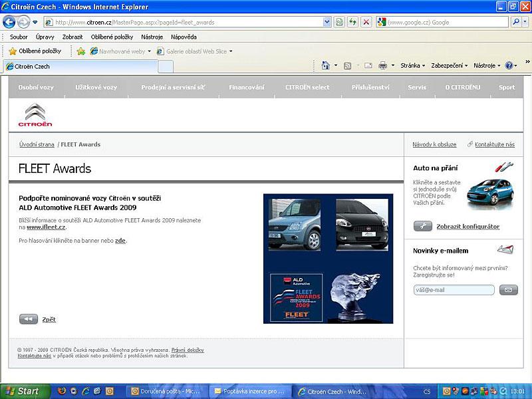Click the search magnifier icon
532x399 pixels.
[x=516, y=22]
